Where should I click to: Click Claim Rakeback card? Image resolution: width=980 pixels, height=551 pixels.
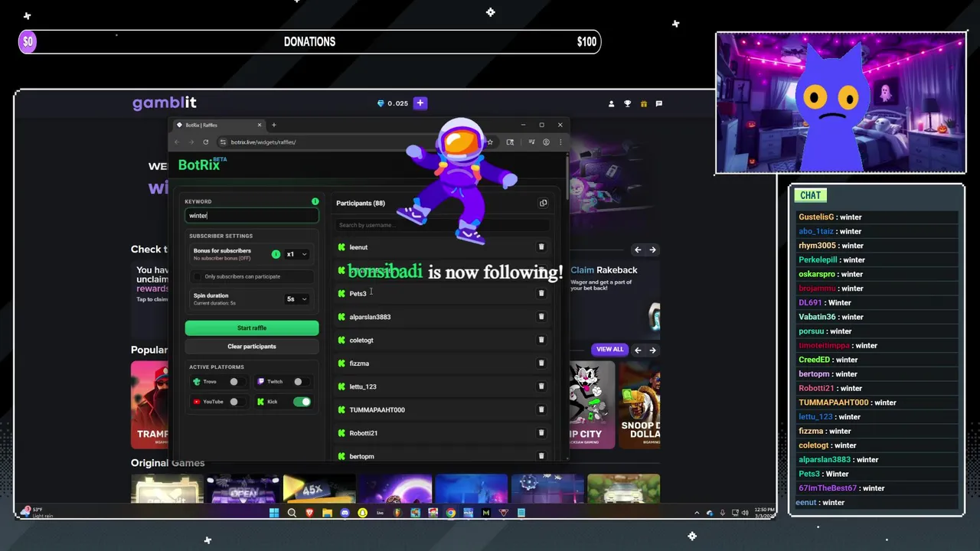614,300
